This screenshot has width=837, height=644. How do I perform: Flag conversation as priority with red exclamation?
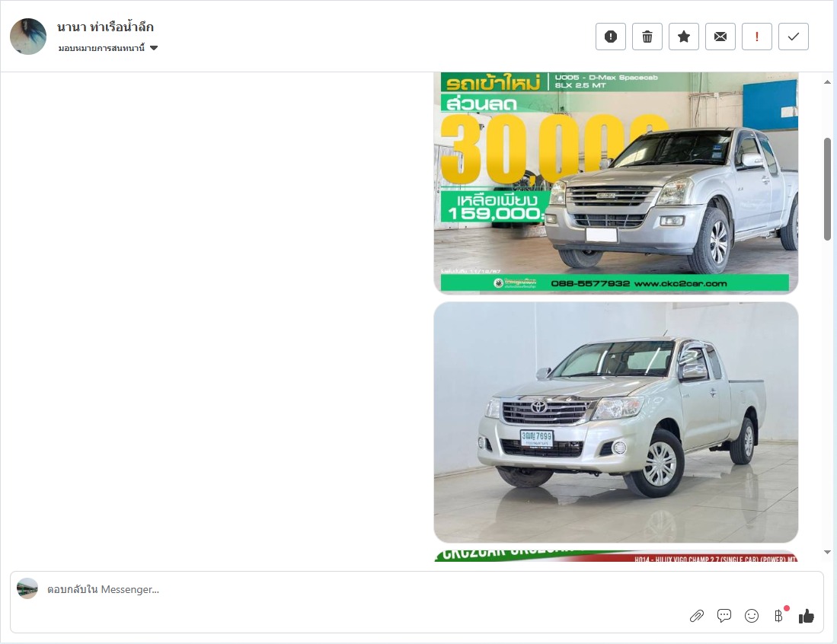coord(757,37)
